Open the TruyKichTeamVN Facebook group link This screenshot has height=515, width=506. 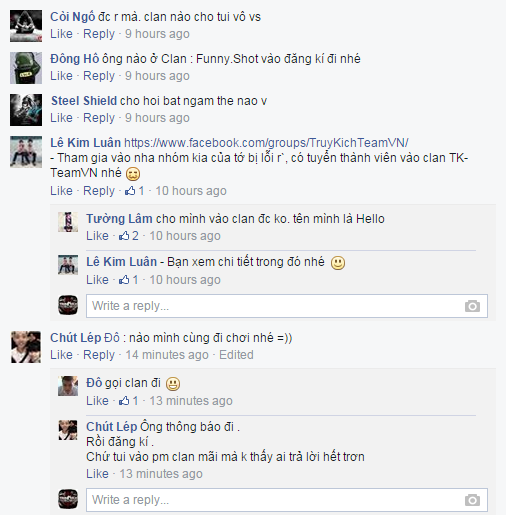(x=266, y=143)
